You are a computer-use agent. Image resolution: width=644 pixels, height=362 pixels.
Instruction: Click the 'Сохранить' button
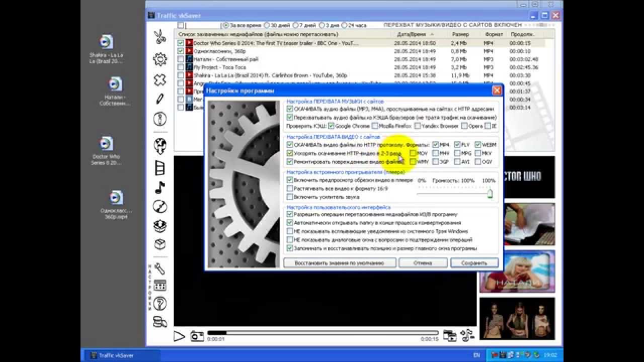tap(474, 263)
